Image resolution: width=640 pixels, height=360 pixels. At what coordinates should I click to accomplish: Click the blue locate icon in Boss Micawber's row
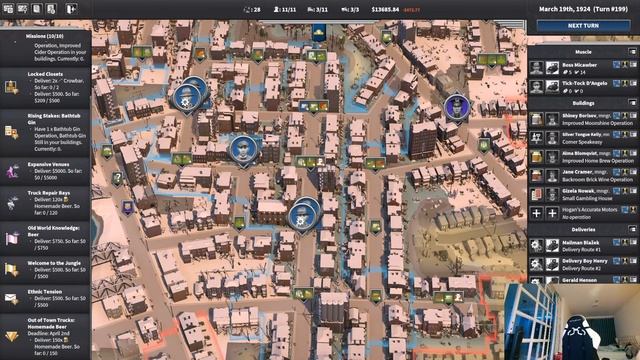click(x=616, y=64)
